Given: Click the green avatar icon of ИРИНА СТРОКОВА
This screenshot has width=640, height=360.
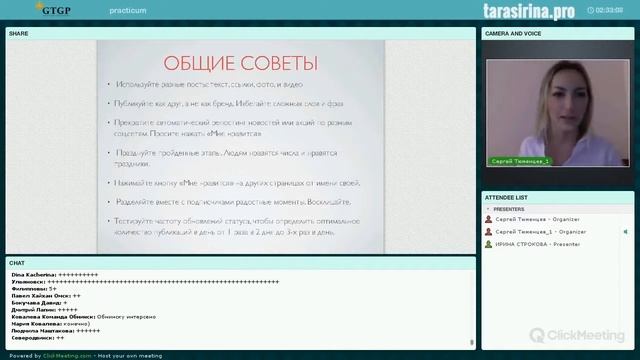Looking at the screenshot, I should [488, 244].
